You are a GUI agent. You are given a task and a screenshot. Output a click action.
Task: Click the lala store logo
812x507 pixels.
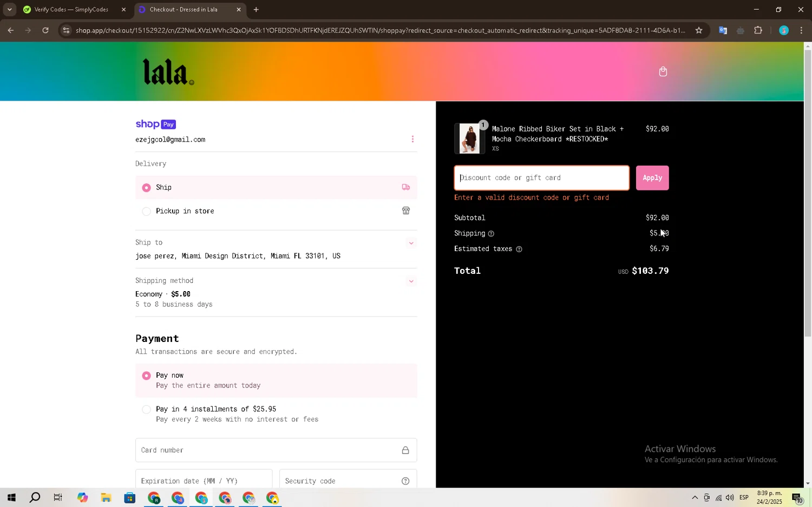[x=168, y=72]
